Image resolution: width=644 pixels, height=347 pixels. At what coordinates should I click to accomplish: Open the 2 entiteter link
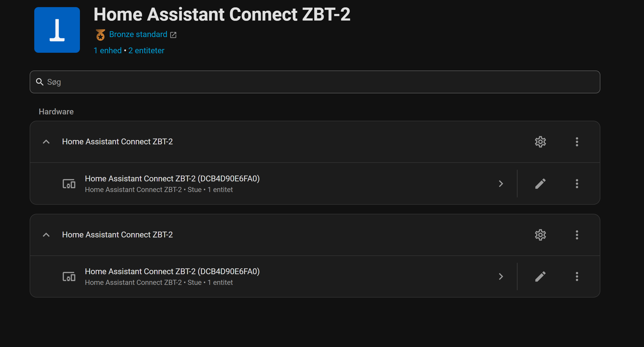click(146, 50)
